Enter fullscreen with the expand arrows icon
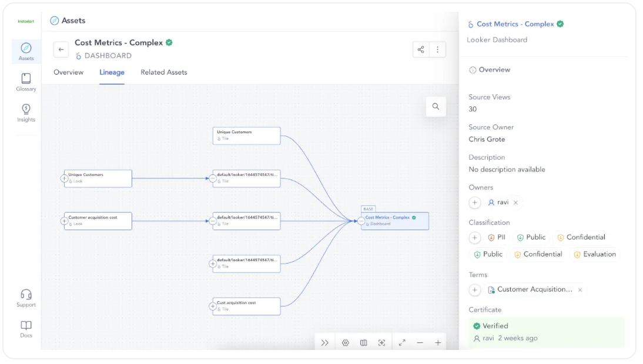This screenshot has width=643, height=364. point(402,343)
